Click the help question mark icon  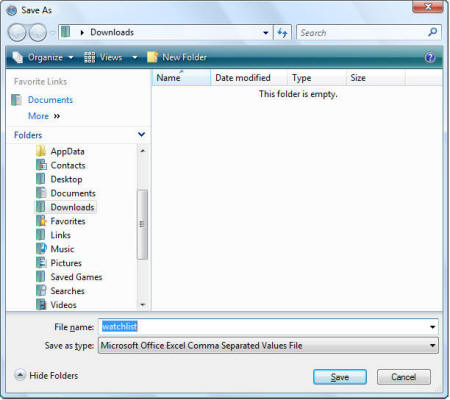(x=430, y=58)
